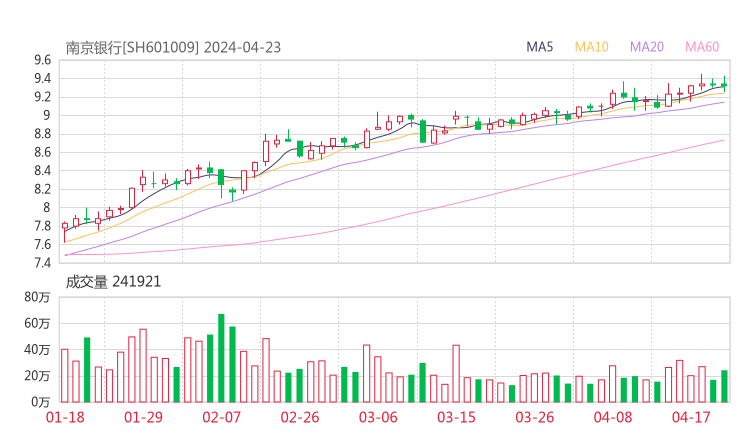This screenshot has width=740, height=440.
Task: Select the MA10 legend label
Action: (x=591, y=47)
